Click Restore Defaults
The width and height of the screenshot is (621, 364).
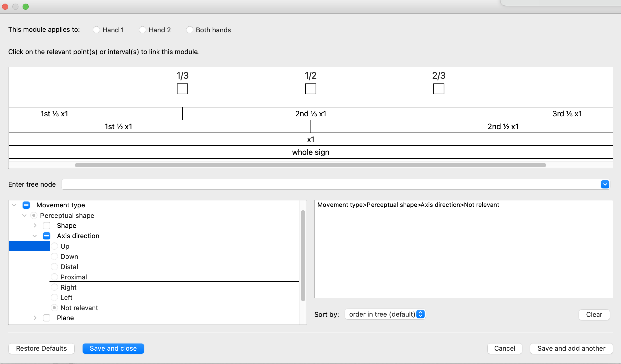tap(41, 348)
